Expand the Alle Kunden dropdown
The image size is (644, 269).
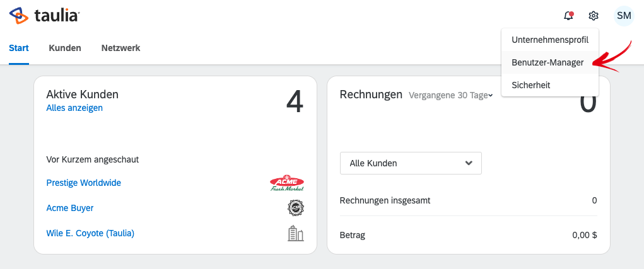pos(411,163)
